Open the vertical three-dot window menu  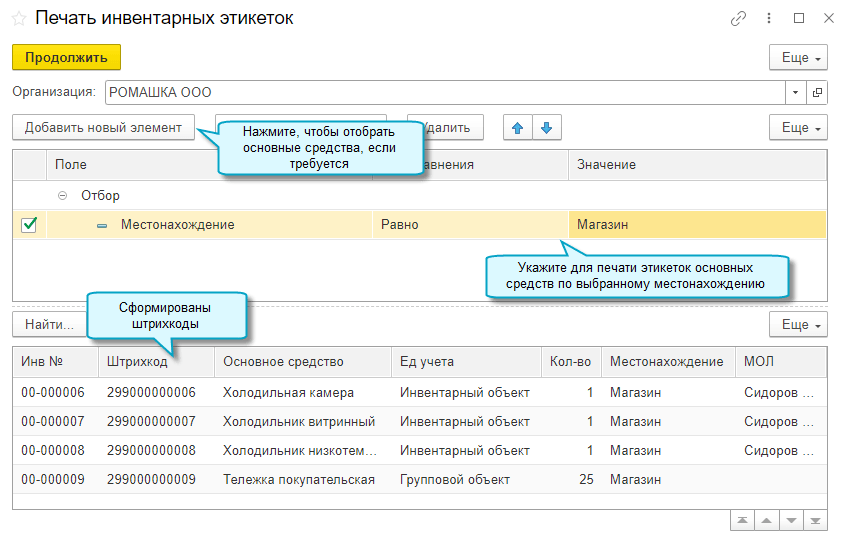click(x=769, y=18)
